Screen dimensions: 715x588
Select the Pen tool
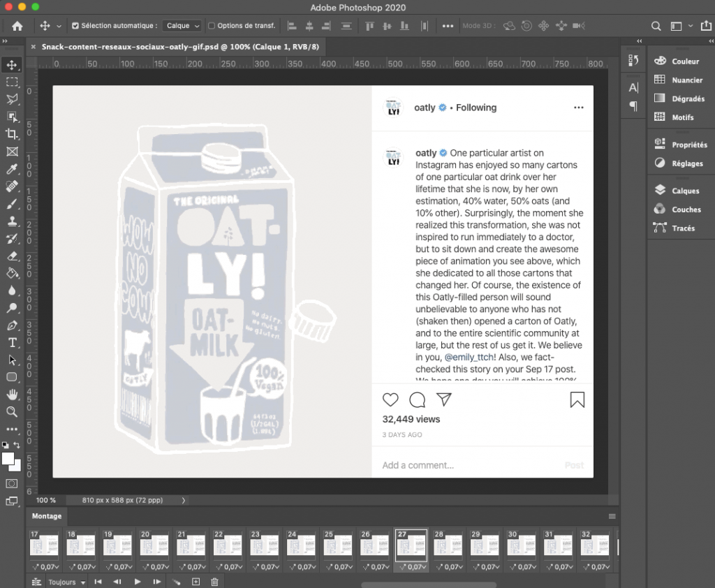tap(12, 325)
